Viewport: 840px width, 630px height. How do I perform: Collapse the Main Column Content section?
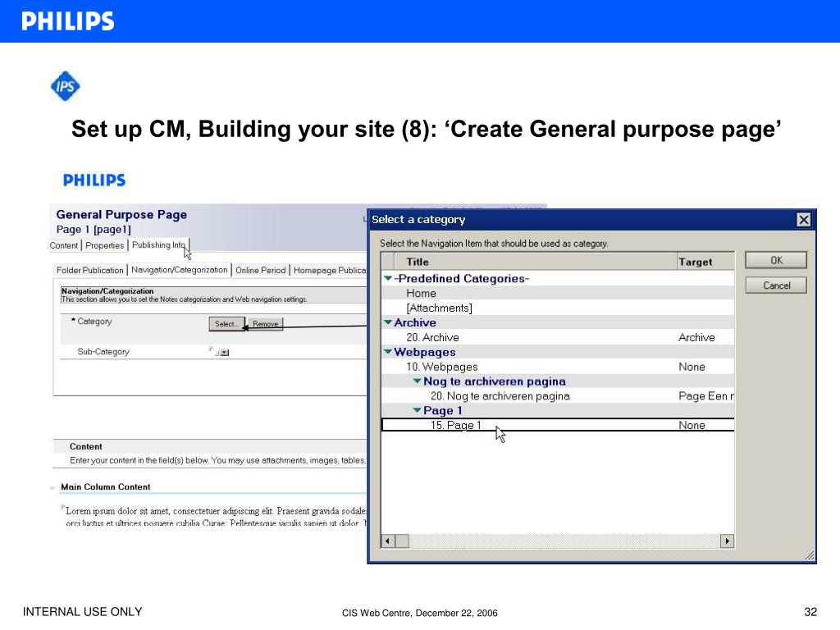pos(52,487)
